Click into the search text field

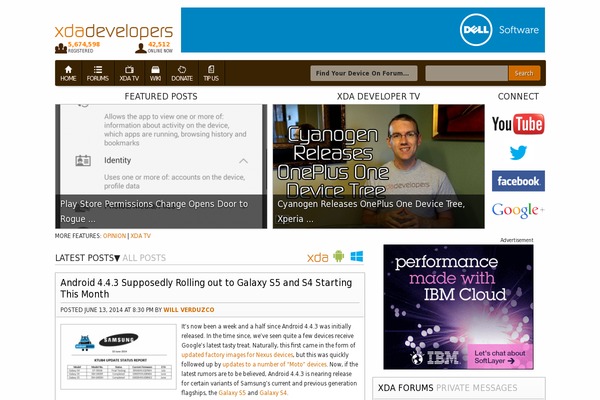pyautogui.click(x=466, y=73)
